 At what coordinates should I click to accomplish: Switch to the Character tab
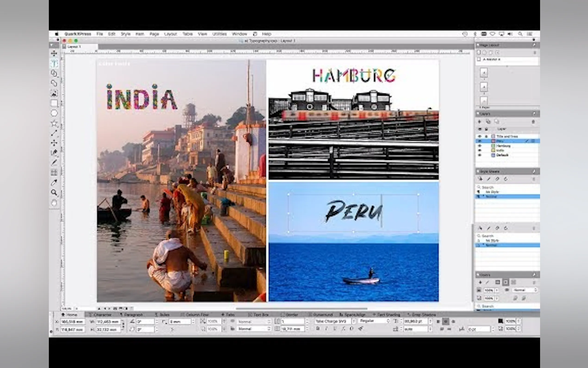pyautogui.click(x=100, y=314)
